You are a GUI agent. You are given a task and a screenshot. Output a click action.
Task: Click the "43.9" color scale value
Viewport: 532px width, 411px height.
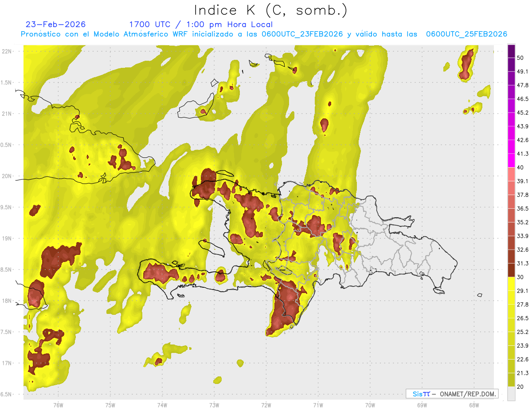(522, 126)
